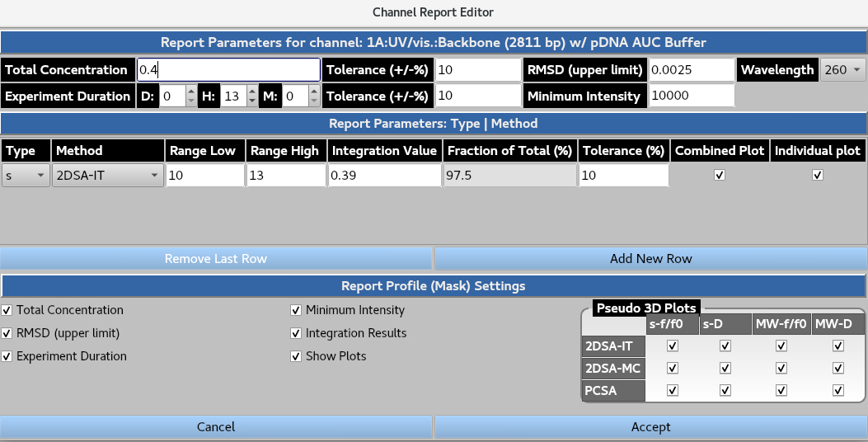This screenshot has height=442, width=868.
Task: Toggle 2DSA-IT s-f/f0 pseudo 3D plot
Action: [x=673, y=346]
